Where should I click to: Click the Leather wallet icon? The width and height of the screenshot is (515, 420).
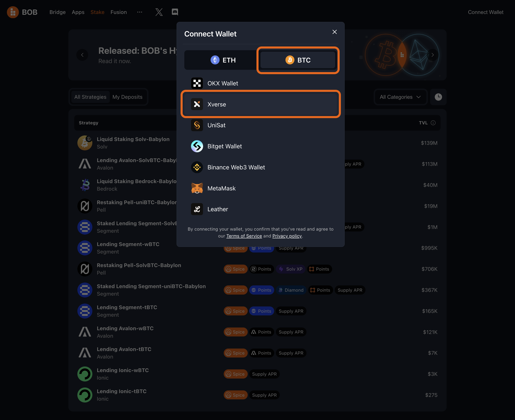[197, 209]
